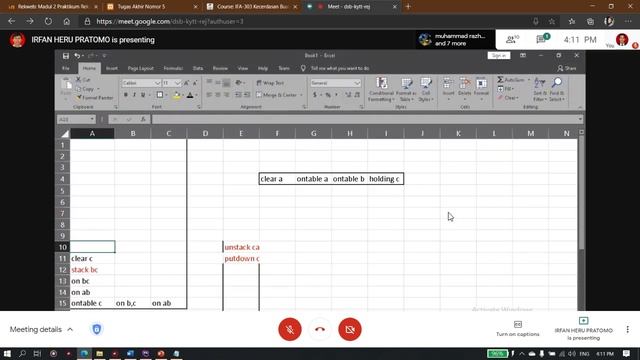640x360 pixels.
Task: Turn the camera back on
Action: coord(350,329)
